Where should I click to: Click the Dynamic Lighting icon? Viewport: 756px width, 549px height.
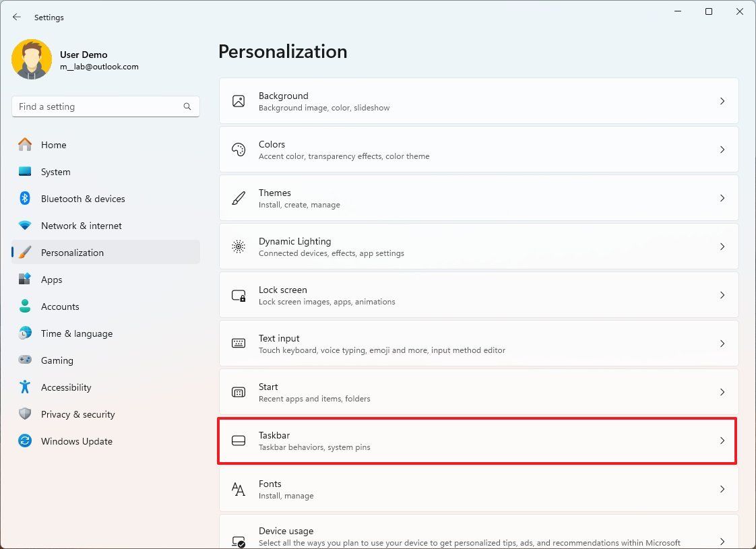tap(239, 246)
